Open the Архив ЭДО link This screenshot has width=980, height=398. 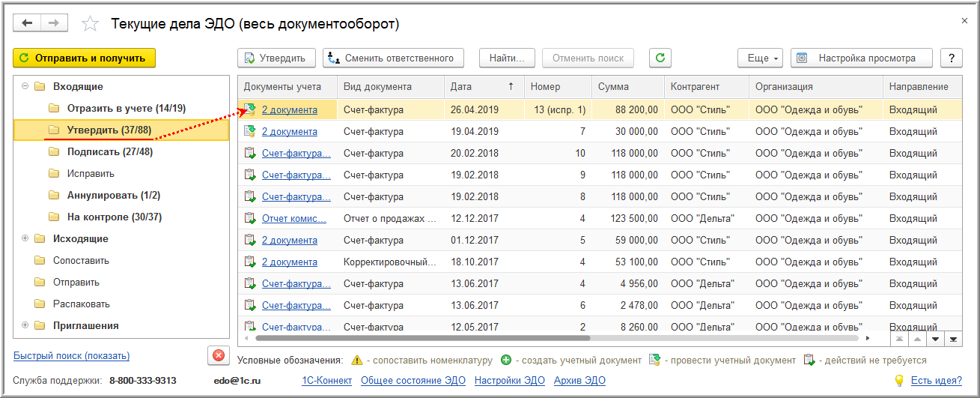[x=579, y=381]
